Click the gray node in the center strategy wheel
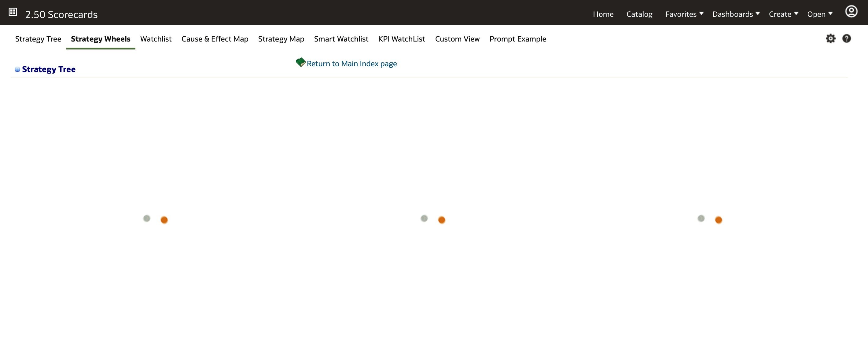868x364 pixels. click(x=424, y=218)
